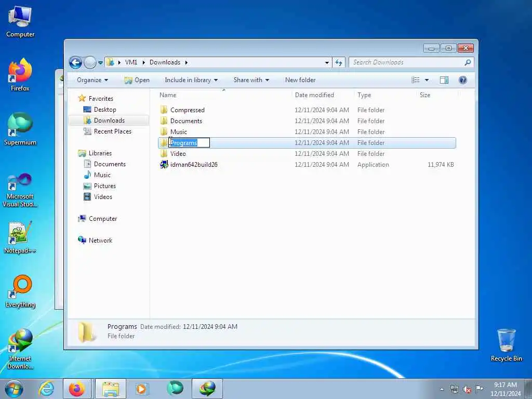Open Internet Download Manager taskbar button

(207, 389)
